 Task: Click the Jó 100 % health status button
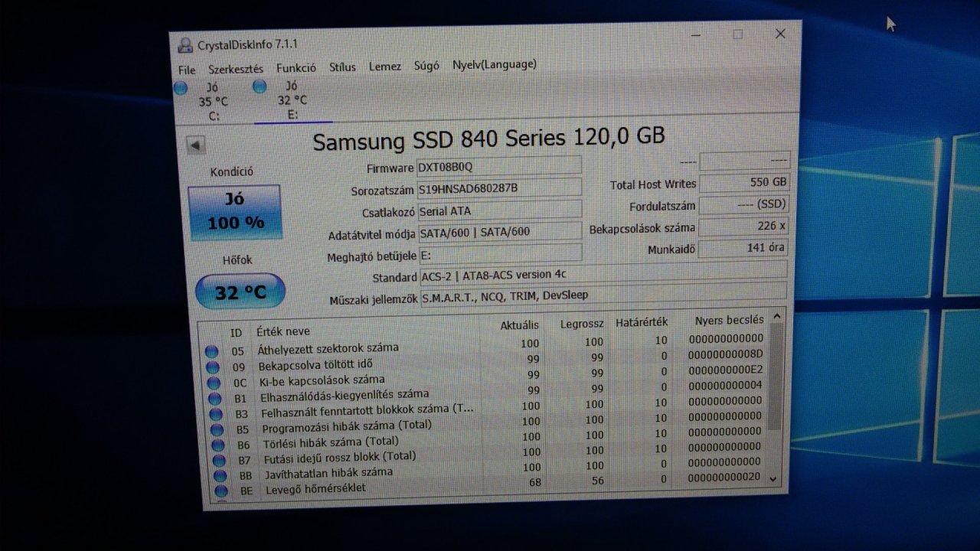[235, 212]
